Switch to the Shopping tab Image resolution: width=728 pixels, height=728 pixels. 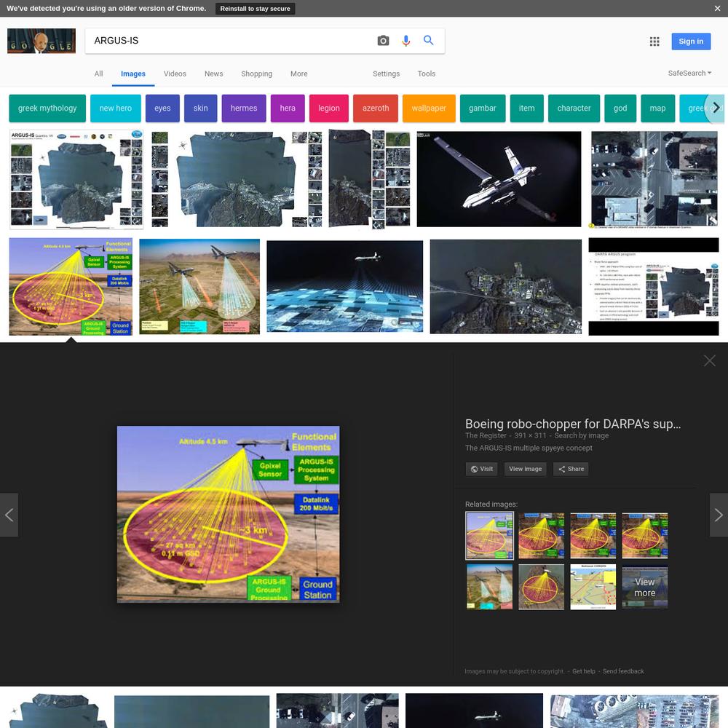tap(256, 74)
